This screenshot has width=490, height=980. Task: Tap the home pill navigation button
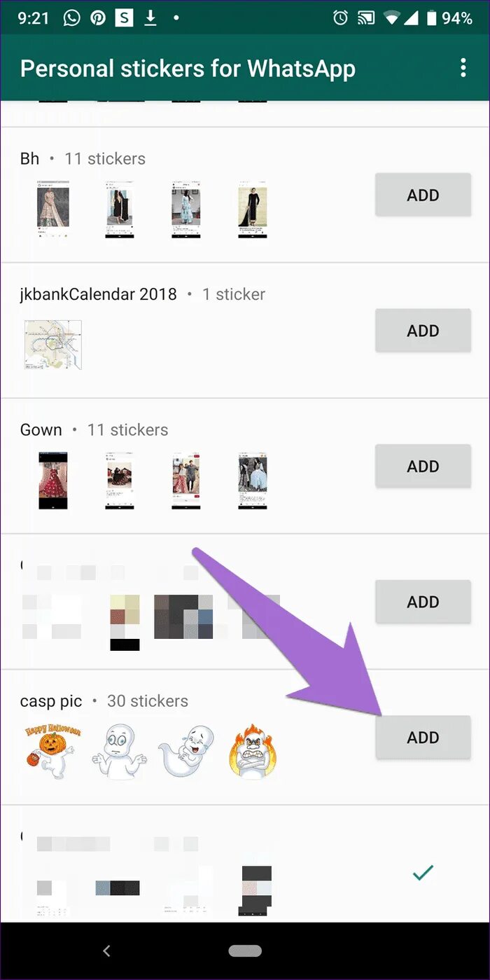point(245,951)
